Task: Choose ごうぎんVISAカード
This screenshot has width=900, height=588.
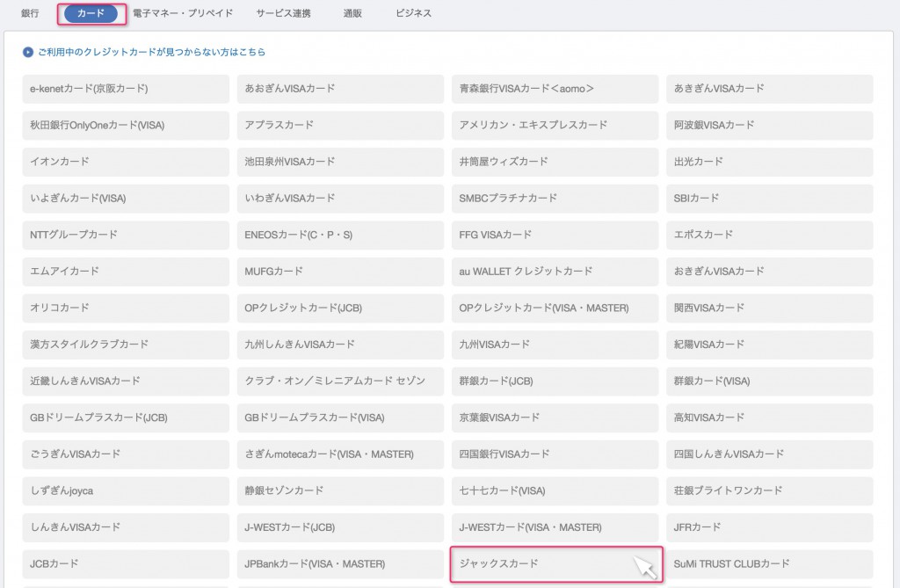Action: [126, 454]
